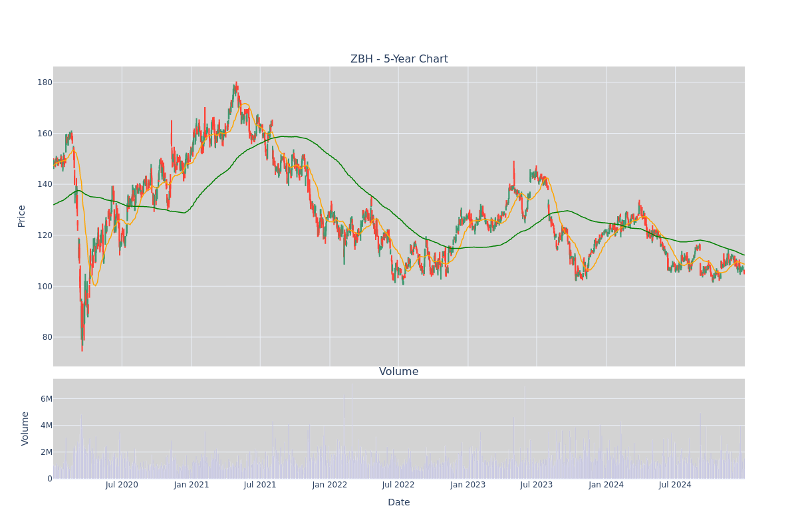Screen dimensions: 798x532
Task: Click the Jan 2022 date tick
Action: coord(330,485)
